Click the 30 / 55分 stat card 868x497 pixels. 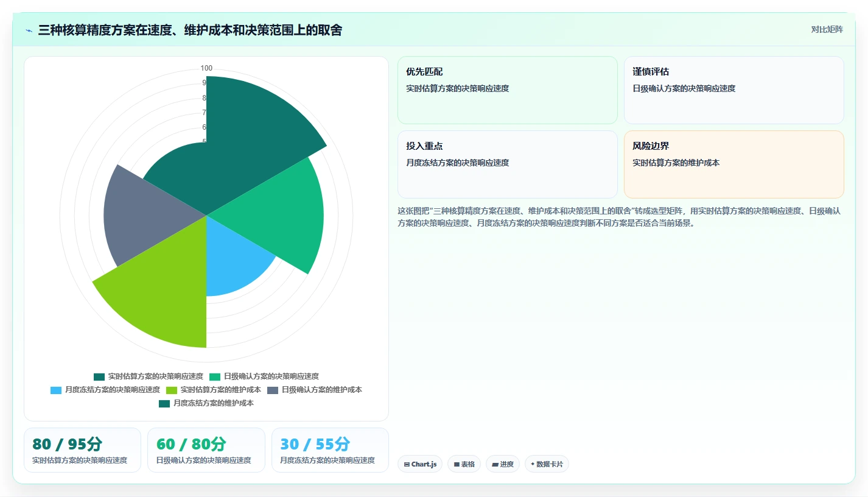(331, 450)
